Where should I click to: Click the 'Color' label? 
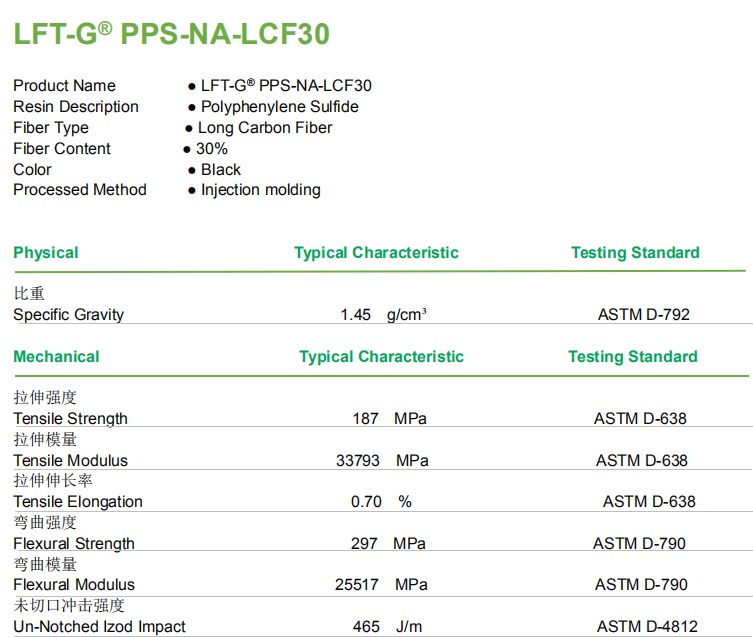point(32,170)
